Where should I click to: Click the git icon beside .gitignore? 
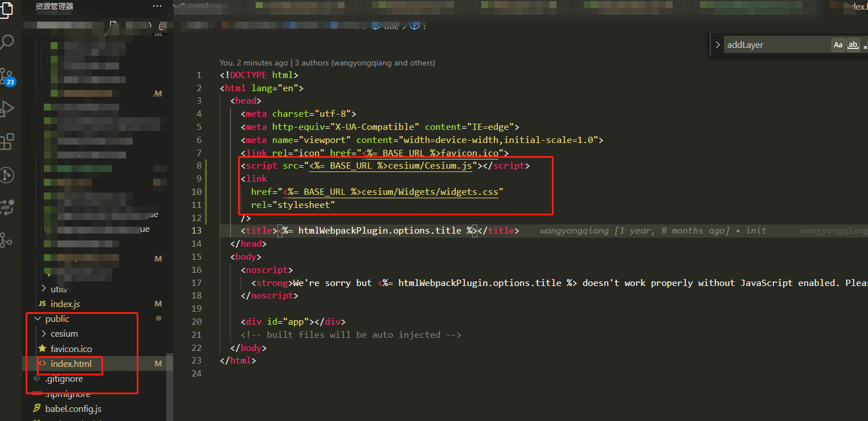[37, 379]
